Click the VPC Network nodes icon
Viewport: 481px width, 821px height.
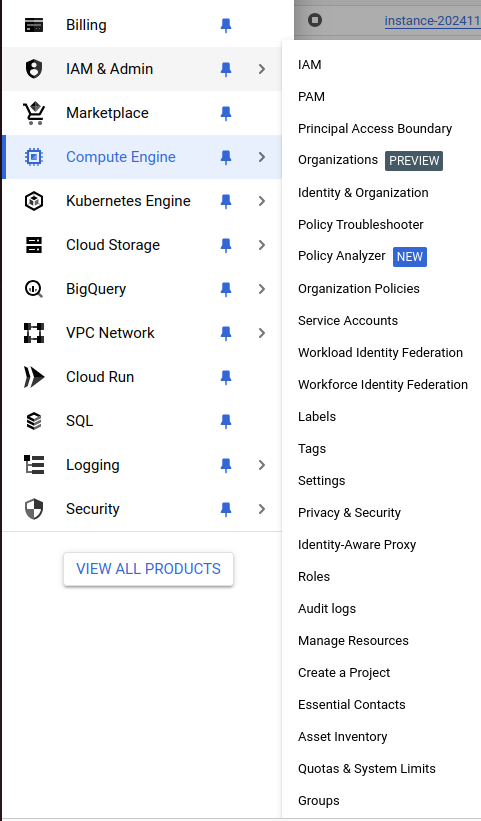(34, 333)
